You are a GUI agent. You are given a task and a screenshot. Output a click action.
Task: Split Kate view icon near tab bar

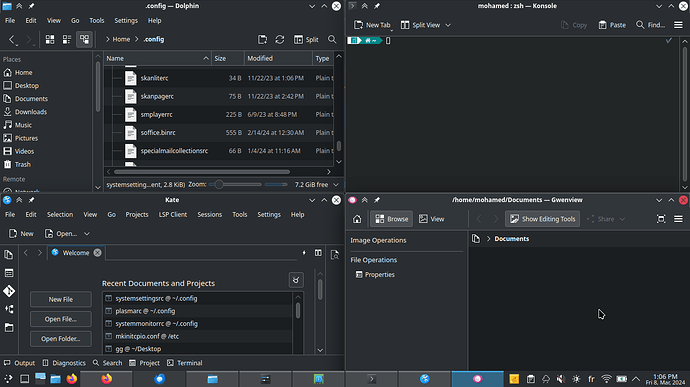(318, 253)
